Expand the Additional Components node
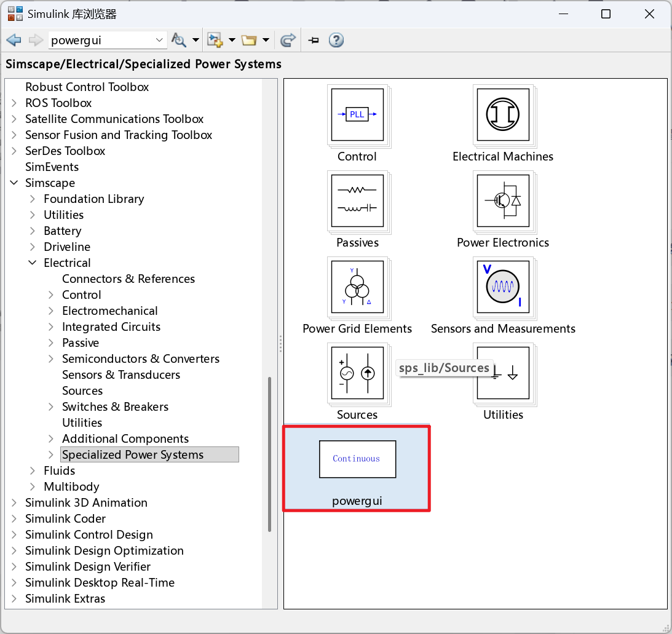 (51, 439)
